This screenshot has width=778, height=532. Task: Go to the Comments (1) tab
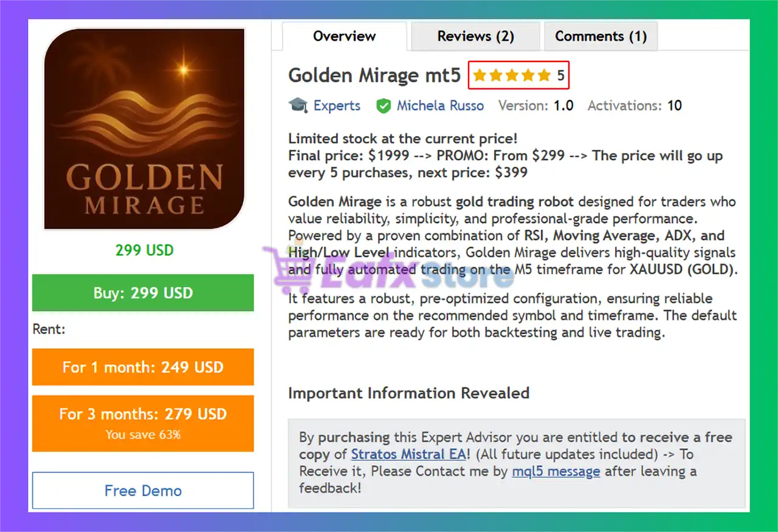(601, 36)
